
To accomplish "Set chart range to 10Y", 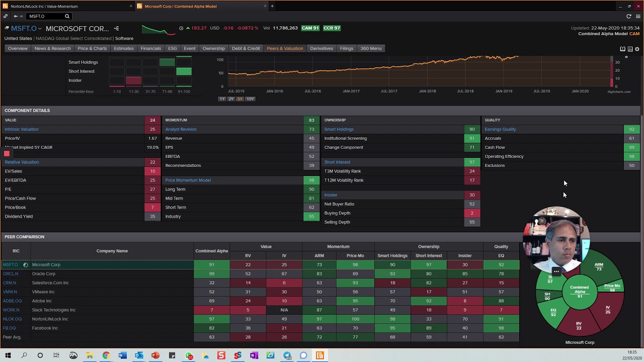I will pos(250,99).
